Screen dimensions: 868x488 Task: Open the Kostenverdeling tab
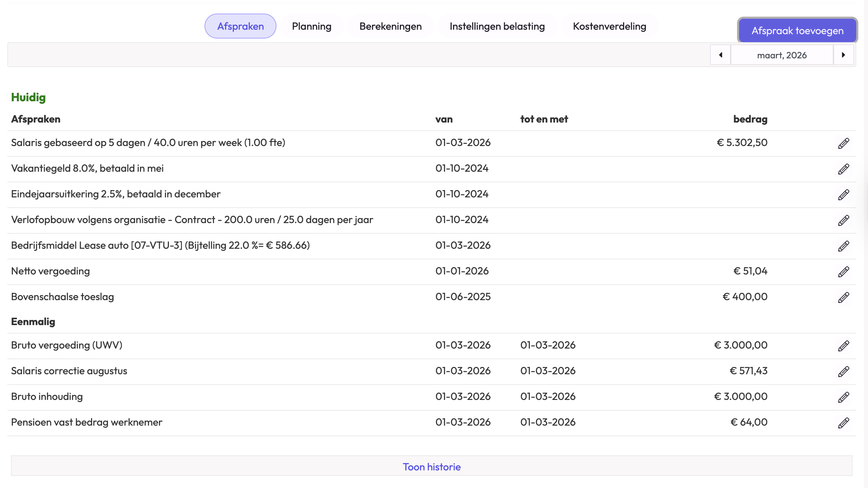pyautogui.click(x=610, y=26)
